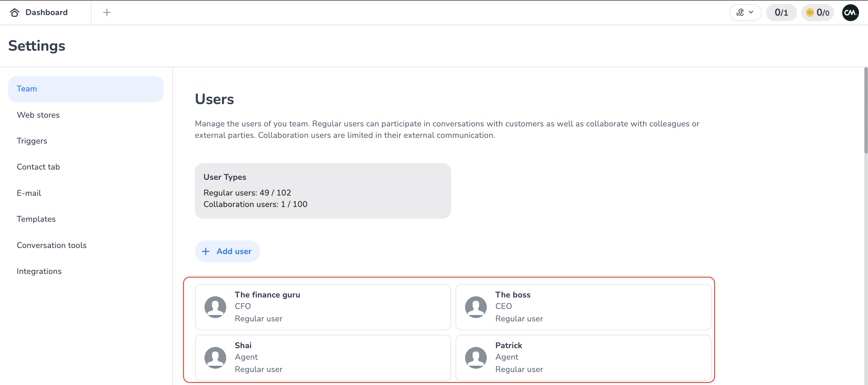The height and width of the screenshot is (385, 868).
Task: Open E-mail settings
Action: [x=29, y=193]
